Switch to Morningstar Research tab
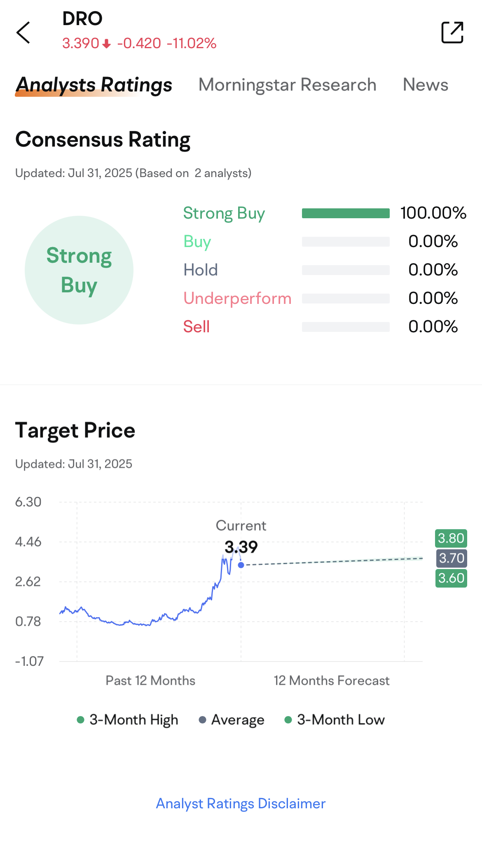 click(287, 85)
